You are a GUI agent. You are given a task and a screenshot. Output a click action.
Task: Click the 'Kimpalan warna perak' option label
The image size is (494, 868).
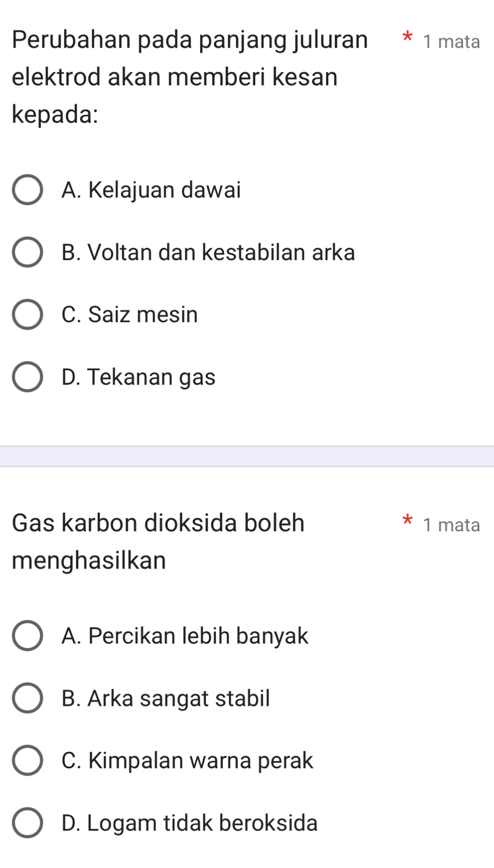pyautogui.click(x=187, y=760)
